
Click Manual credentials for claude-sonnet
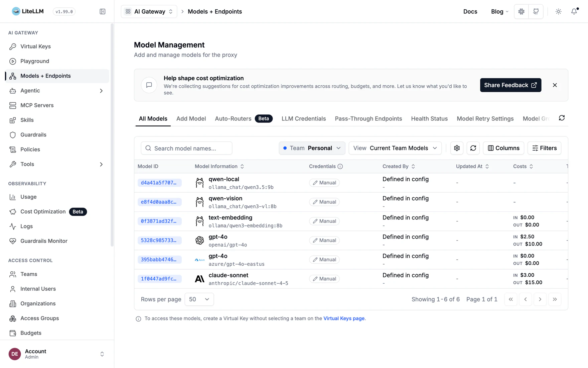324,279
